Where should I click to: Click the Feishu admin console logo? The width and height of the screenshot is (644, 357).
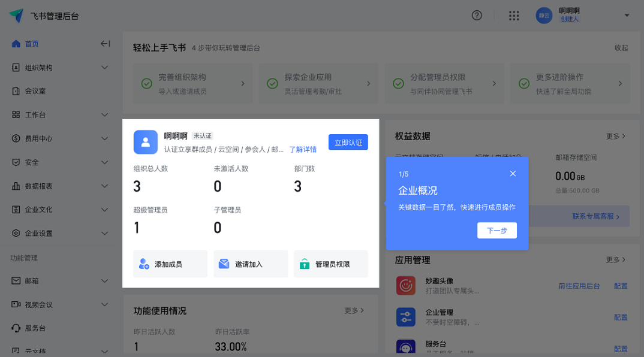point(16,16)
